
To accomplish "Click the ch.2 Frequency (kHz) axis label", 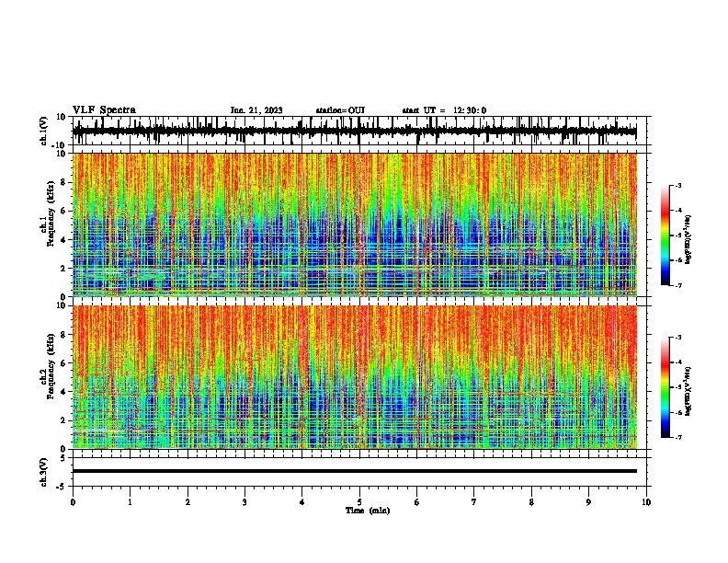I will 48,366.
